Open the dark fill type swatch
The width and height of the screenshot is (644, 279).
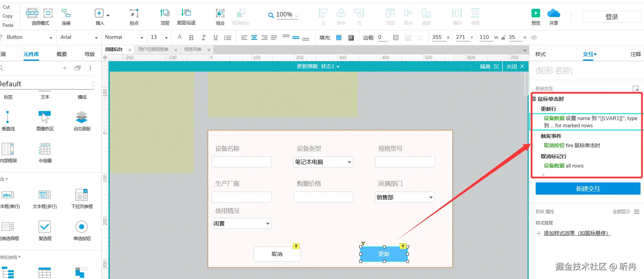click(x=351, y=37)
